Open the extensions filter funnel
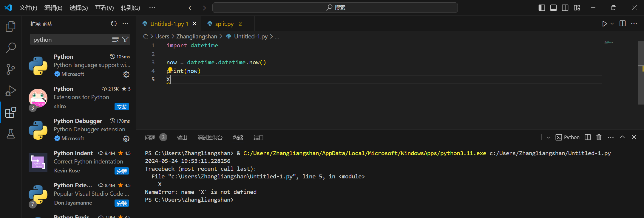The image size is (644, 218). [x=126, y=39]
